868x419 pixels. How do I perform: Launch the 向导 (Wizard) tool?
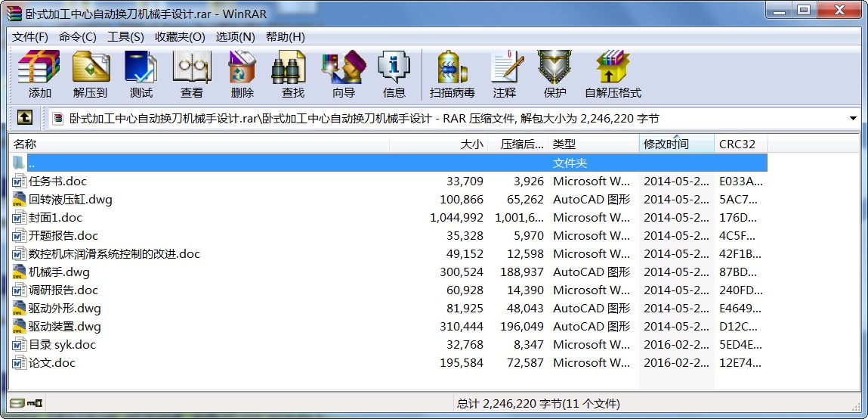[x=344, y=74]
